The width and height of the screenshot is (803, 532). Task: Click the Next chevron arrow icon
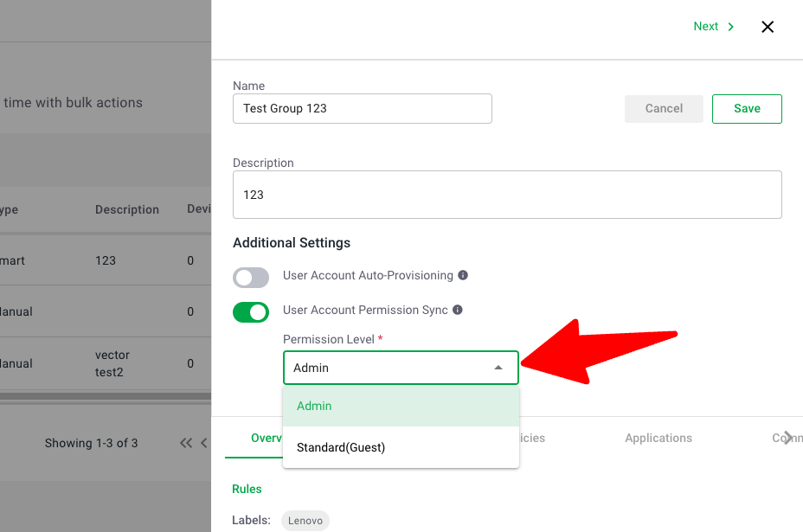[731, 27]
